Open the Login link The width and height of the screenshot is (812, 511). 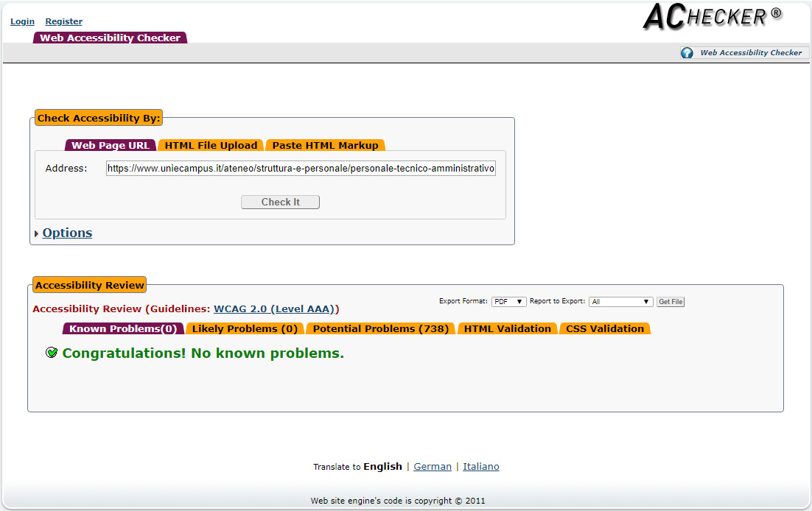tap(22, 21)
